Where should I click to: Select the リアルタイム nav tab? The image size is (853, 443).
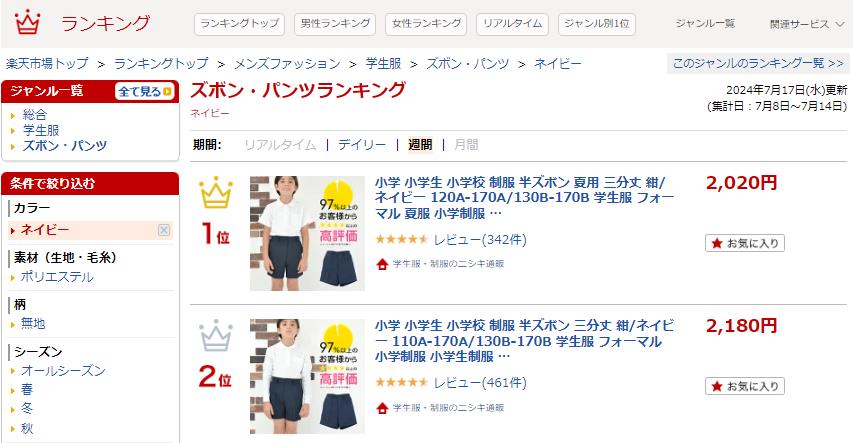[512, 24]
